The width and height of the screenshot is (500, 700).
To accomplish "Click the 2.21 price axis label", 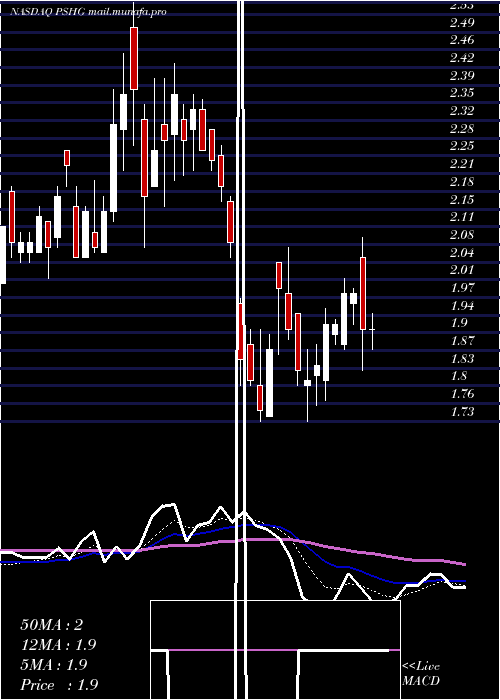I will coord(462,163).
